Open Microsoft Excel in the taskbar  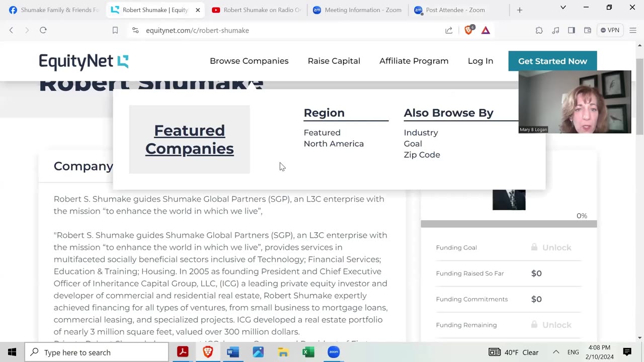tap(308, 352)
